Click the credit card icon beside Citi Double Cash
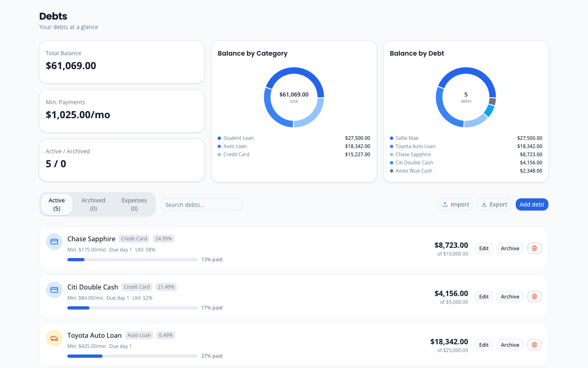588x368 pixels. [54, 290]
